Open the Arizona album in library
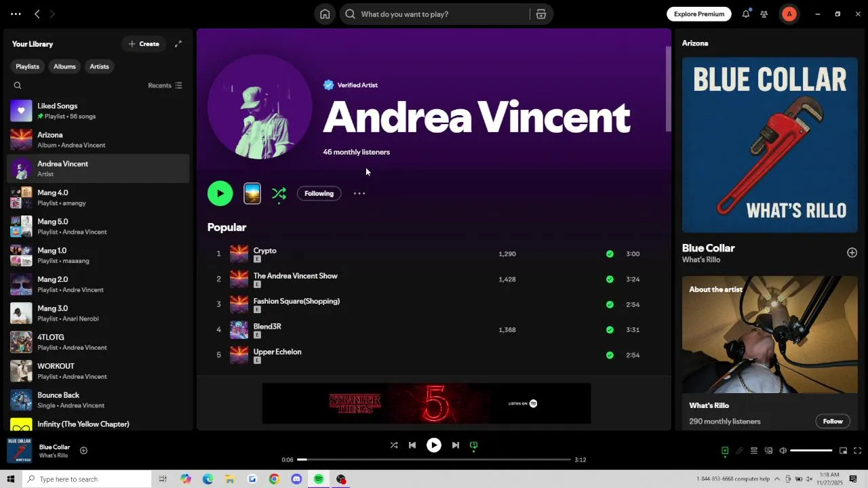Image resolution: width=868 pixels, height=488 pixels. coord(98,140)
